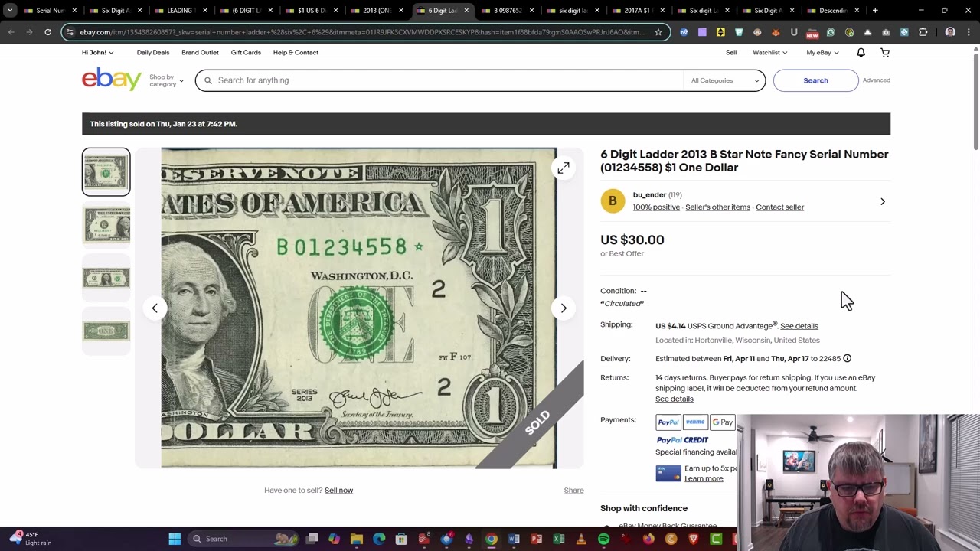Expand the Watchlist dropdown

click(769, 52)
